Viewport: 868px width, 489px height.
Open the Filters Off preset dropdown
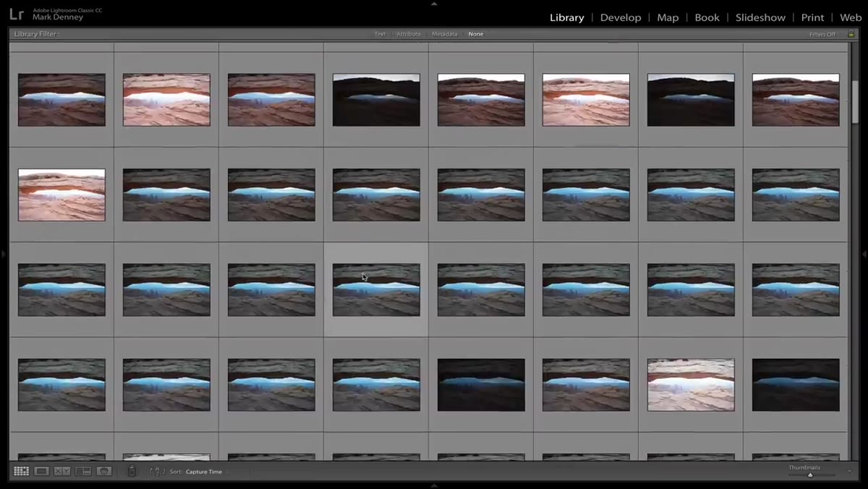pos(822,34)
